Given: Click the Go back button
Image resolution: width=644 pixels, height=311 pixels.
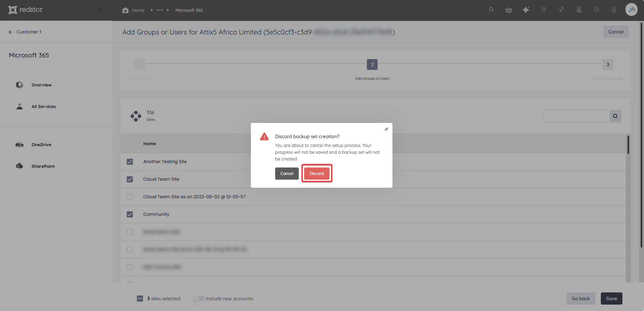Looking at the screenshot, I should (581, 299).
